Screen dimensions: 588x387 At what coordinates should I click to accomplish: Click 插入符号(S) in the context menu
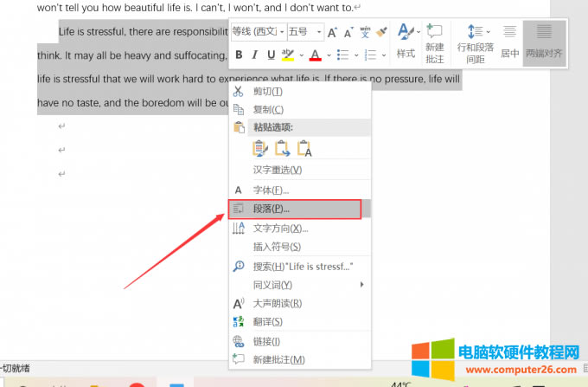tap(299, 247)
